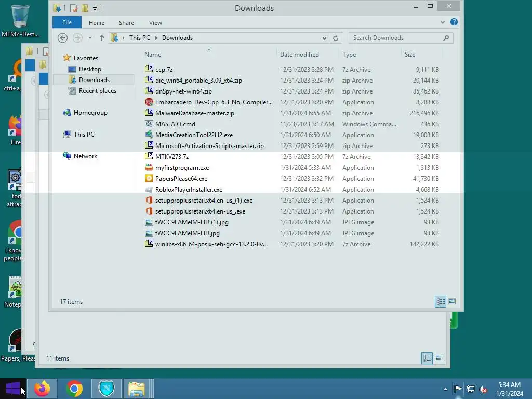This screenshot has height=399, width=532.
Task: Select the RobloxPlayerInstaller.exe icon
Action: (149, 189)
